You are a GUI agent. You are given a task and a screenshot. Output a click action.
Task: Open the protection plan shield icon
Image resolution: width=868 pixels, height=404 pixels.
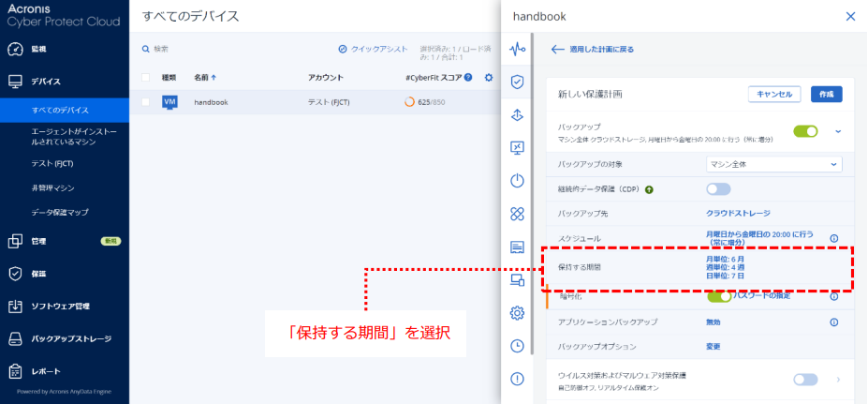(517, 82)
